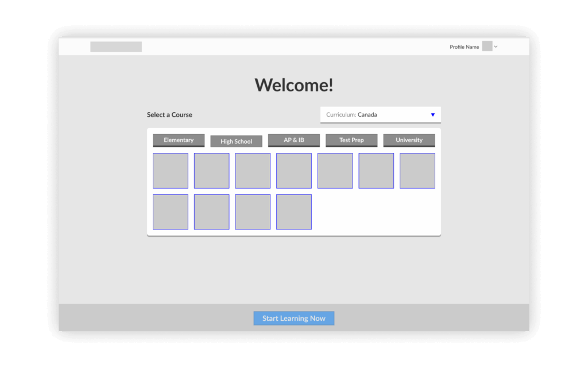
Task: Switch to the Test Prep tab
Action: tap(351, 140)
